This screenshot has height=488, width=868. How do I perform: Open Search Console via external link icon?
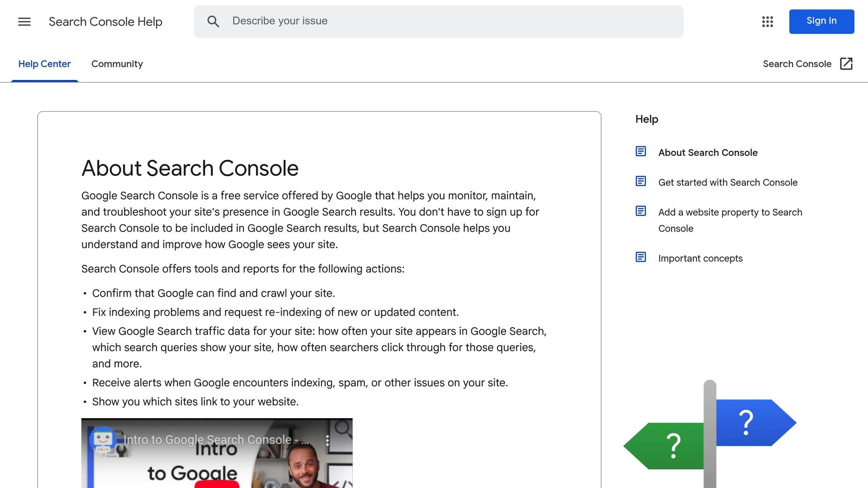(846, 64)
